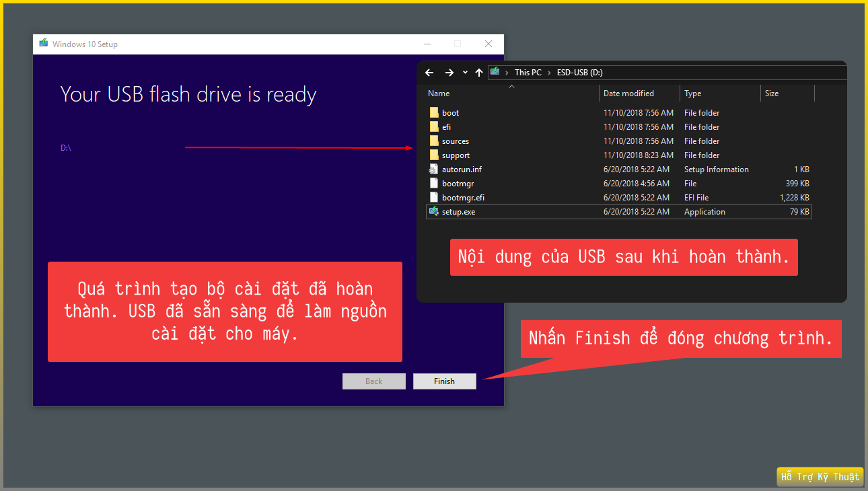This screenshot has width=868, height=491.
Task: Select the bootmgr.efi file icon
Action: [434, 198]
